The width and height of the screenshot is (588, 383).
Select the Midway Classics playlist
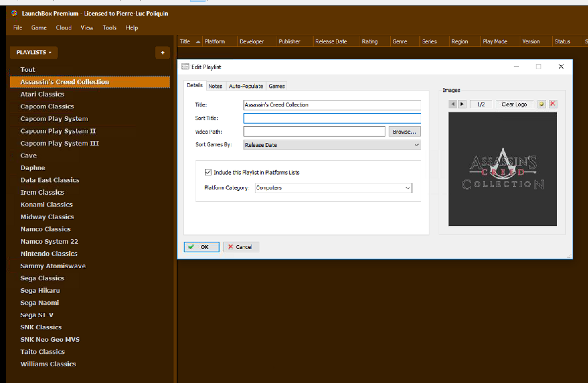(x=90, y=217)
